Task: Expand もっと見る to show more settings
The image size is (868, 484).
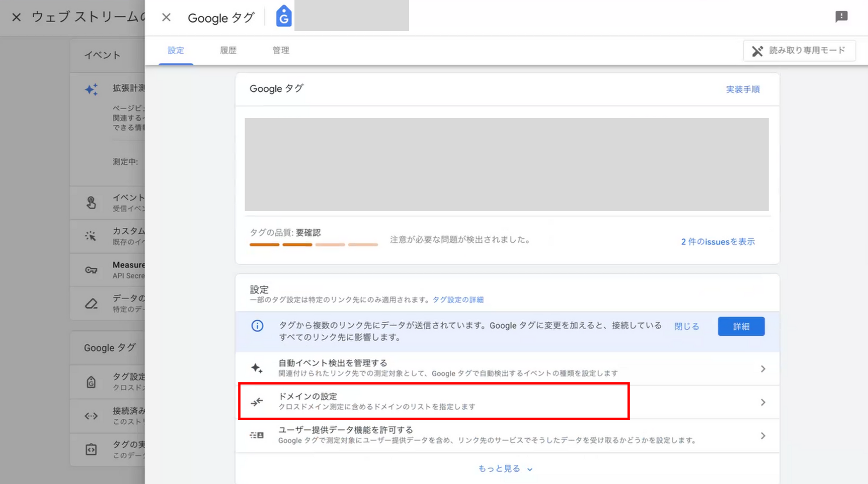Action: coord(505,469)
